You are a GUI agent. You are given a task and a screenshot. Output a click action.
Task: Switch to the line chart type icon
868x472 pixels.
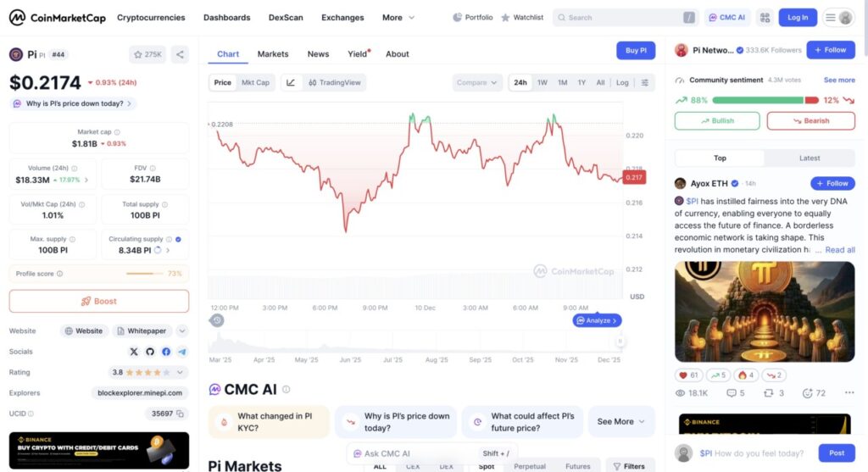[291, 82]
